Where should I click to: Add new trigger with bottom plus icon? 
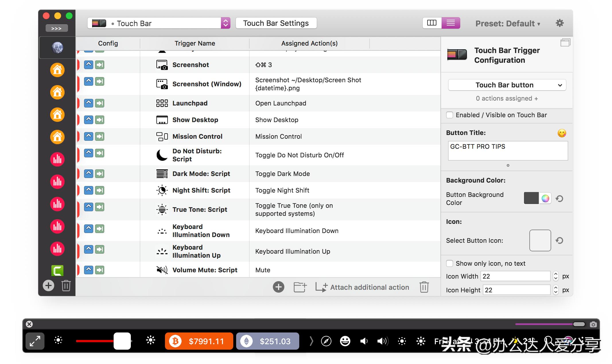coord(278,287)
